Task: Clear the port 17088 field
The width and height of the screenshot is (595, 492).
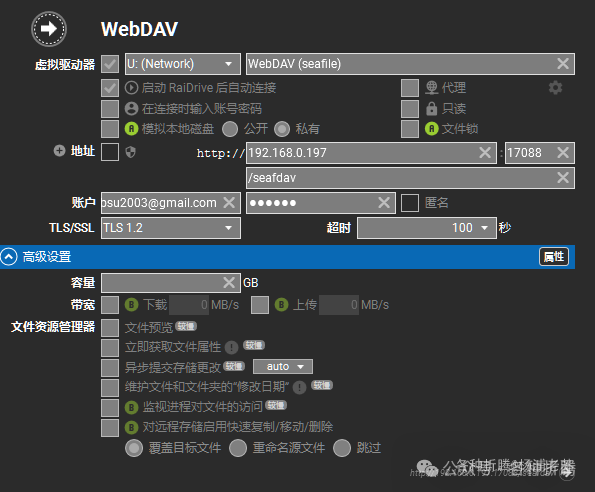Action: tap(563, 152)
